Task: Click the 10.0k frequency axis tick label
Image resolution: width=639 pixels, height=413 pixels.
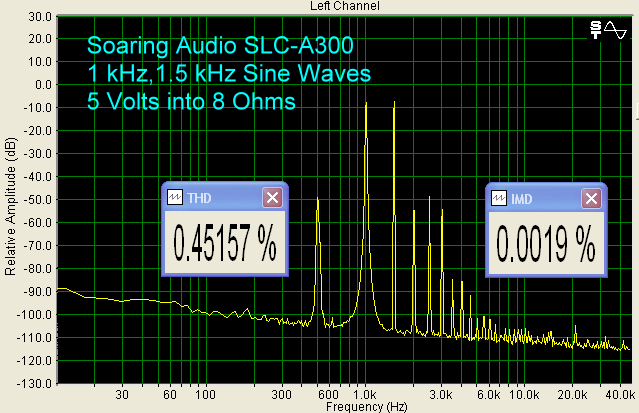Action: pyautogui.click(x=524, y=395)
